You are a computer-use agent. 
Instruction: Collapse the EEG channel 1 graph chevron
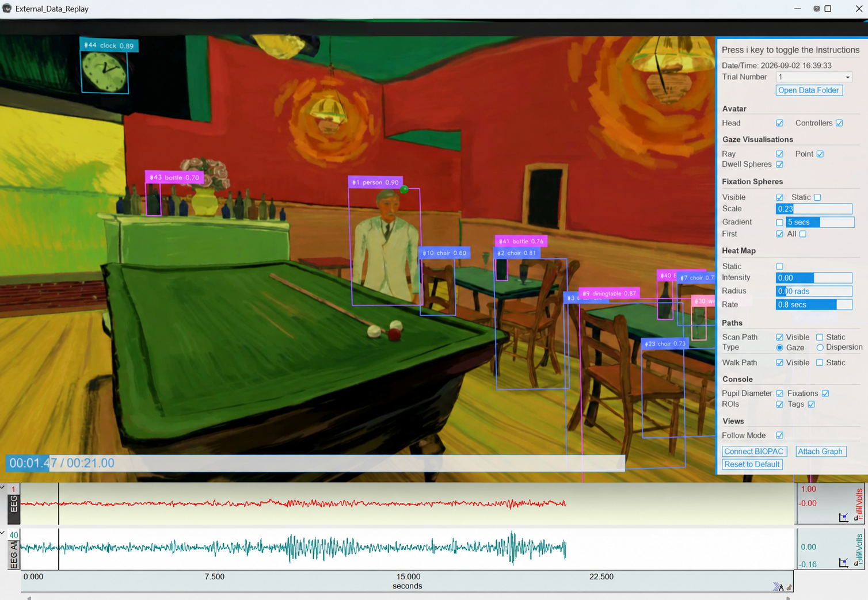3,487
